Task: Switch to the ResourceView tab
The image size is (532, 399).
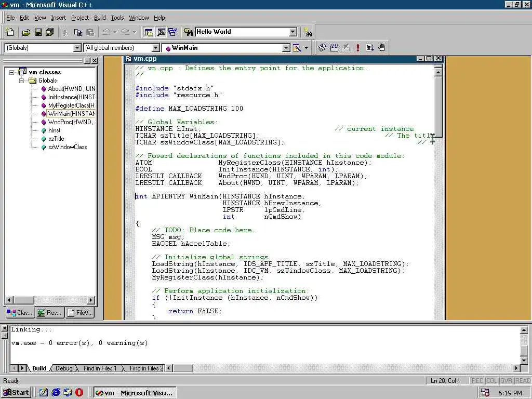Action: point(49,312)
